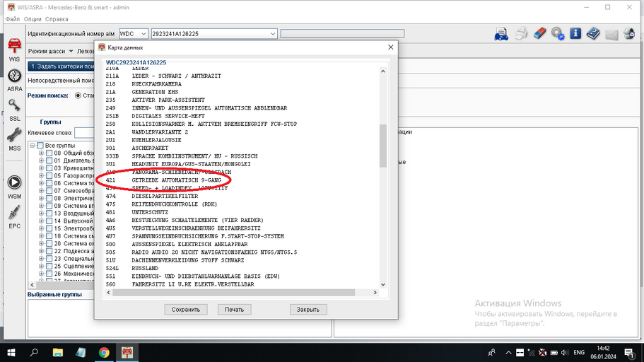
Task: Select line 474 DIESELPARTIKELFILTER
Action: [x=152, y=197]
